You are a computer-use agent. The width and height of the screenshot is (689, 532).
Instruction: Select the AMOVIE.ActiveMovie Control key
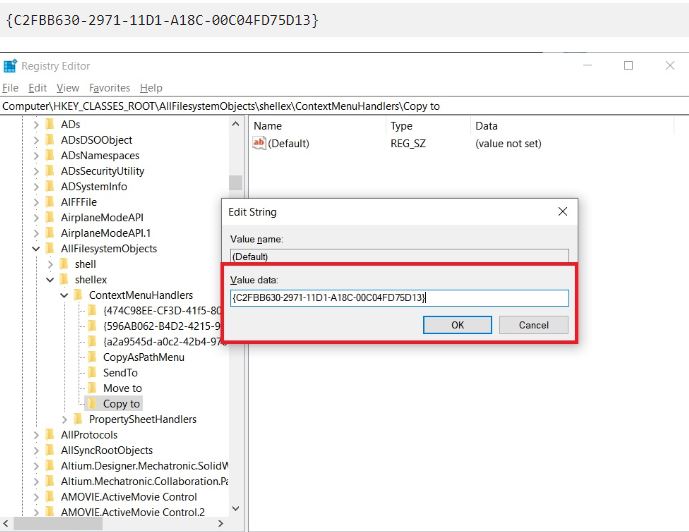tap(129, 497)
